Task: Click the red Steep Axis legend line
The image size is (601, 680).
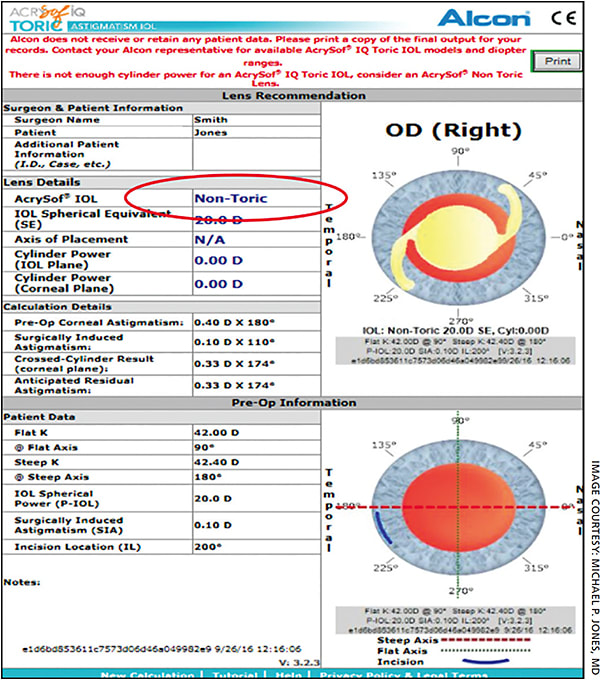Action: tap(486, 640)
